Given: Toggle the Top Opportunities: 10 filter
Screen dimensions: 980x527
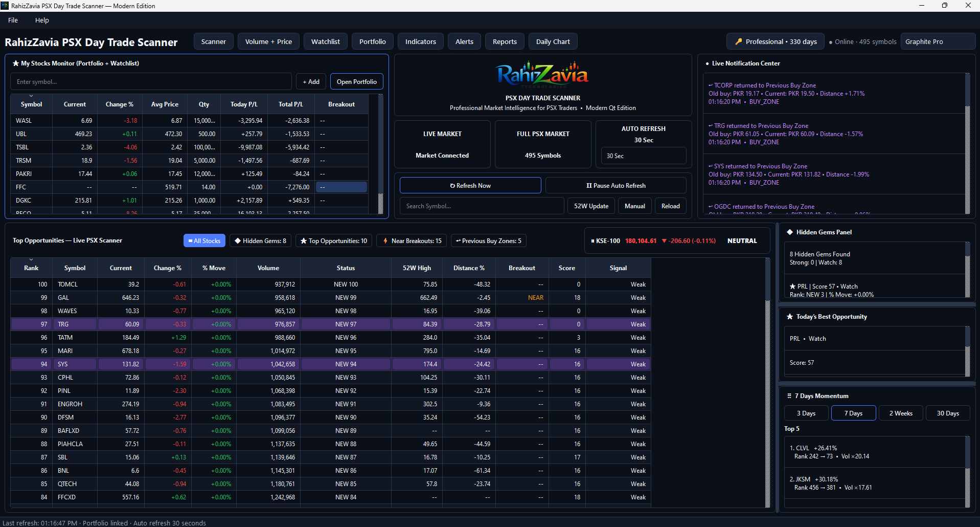Looking at the screenshot, I should [x=334, y=241].
